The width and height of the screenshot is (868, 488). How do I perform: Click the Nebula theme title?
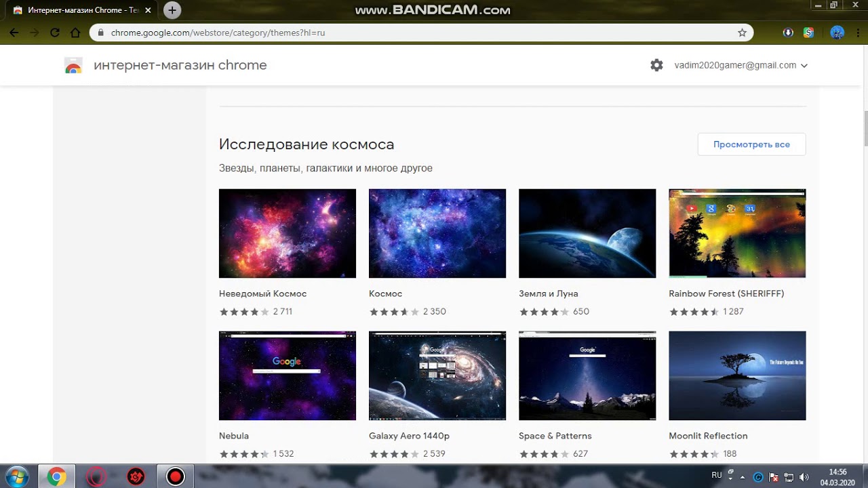tap(234, 436)
